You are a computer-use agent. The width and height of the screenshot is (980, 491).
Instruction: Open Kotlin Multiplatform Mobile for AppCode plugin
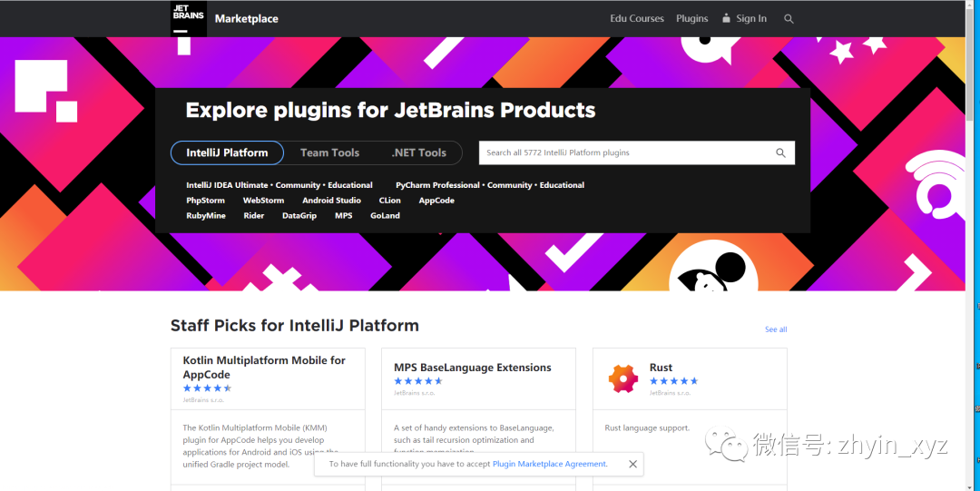[264, 368]
